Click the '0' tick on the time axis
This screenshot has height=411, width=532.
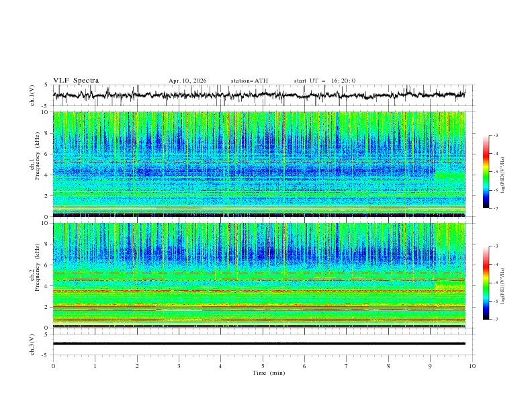click(53, 366)
